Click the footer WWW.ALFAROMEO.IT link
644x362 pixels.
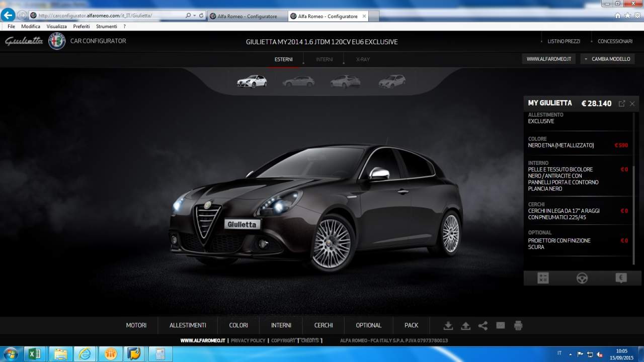coord(203,340)
